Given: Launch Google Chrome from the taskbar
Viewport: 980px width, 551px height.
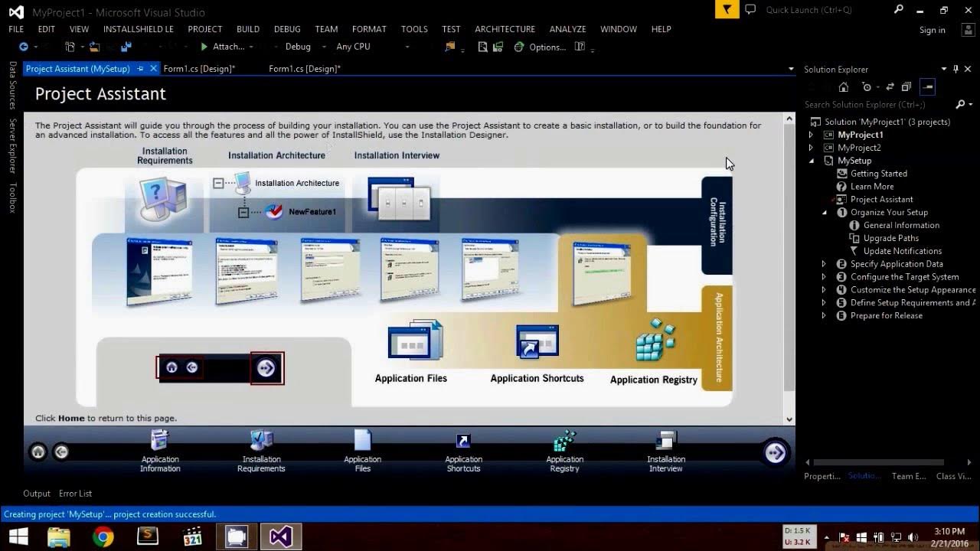Looking at the screenshot, I should pyautogui.click(x=103, y=537).
